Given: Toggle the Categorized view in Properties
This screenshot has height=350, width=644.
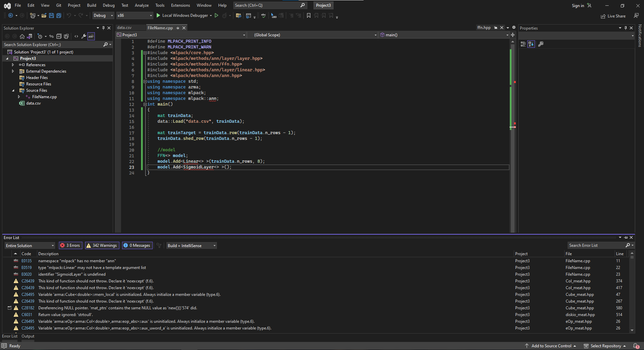Looking at the screenshot, I should (523, 44).
